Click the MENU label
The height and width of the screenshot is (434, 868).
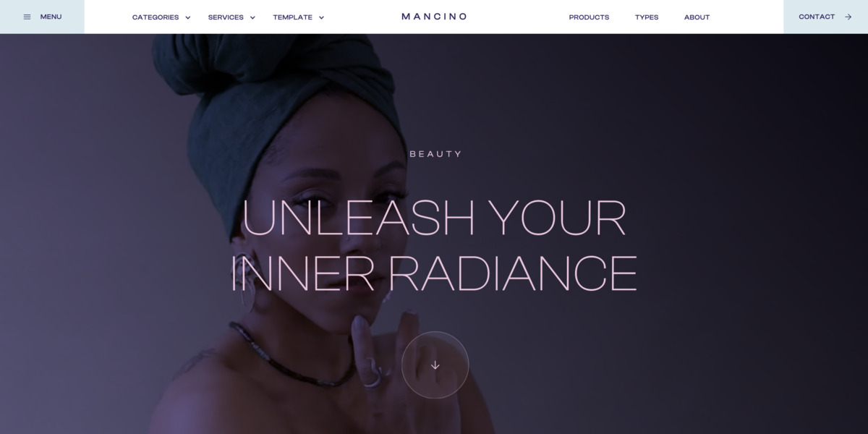51,17
